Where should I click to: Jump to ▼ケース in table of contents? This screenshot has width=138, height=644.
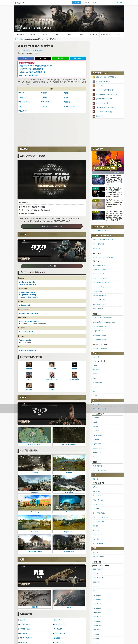(44, 106)
